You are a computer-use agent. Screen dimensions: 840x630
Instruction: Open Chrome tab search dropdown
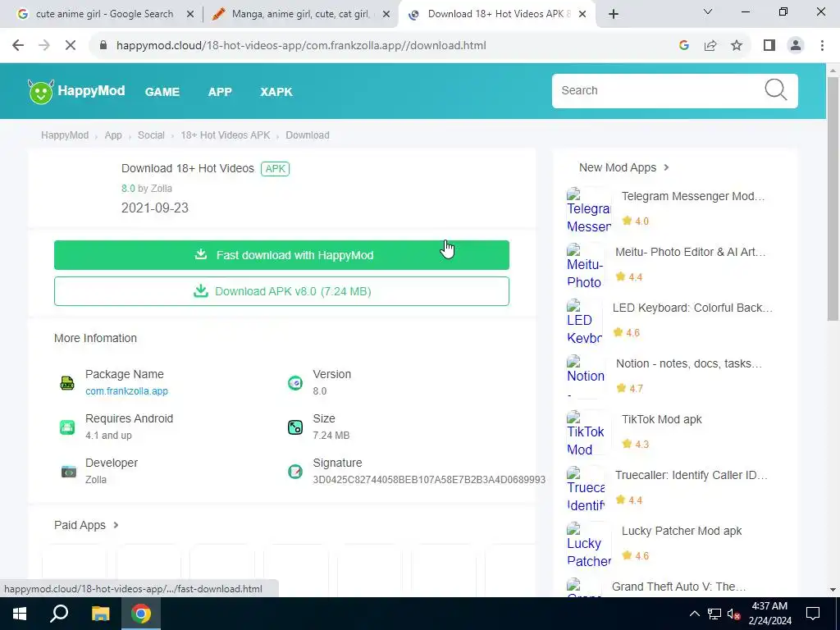pos(708,11)
